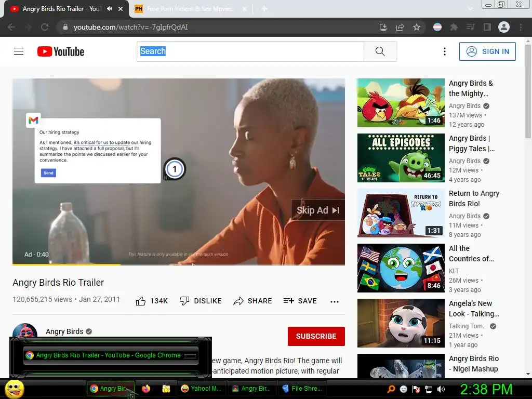Open the Angry Birds channel avatar
The height and width of the screenshot is (399, 532).
[25, 330]
